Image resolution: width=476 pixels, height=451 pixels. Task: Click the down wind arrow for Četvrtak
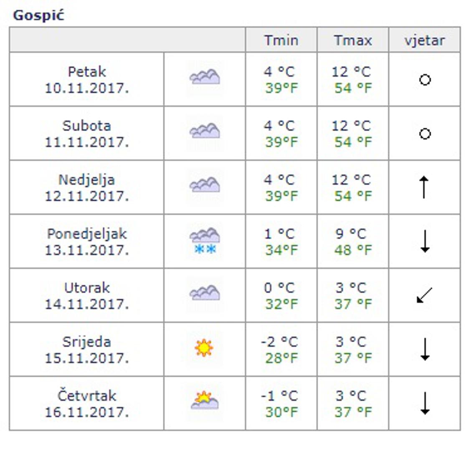[x=425, y=403]
